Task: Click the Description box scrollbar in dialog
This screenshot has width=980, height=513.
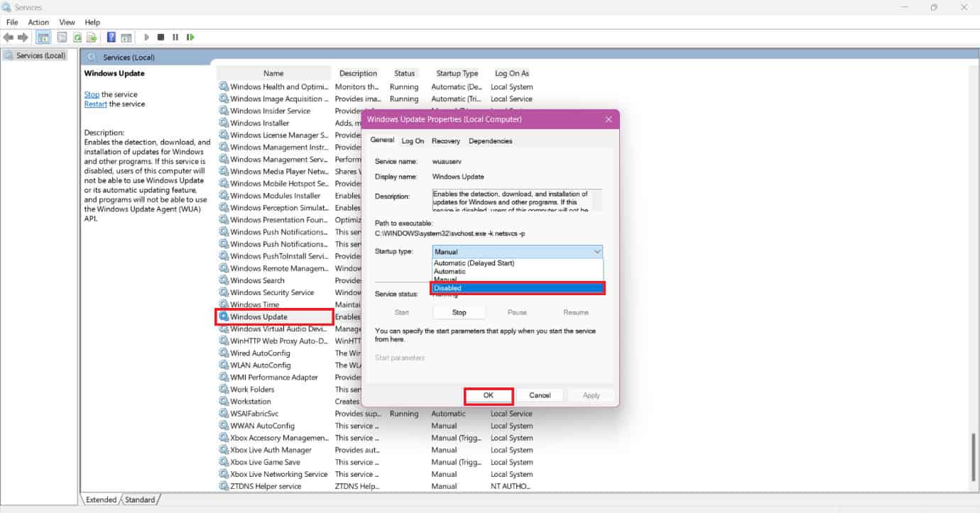Action: [x=598, y=200]
